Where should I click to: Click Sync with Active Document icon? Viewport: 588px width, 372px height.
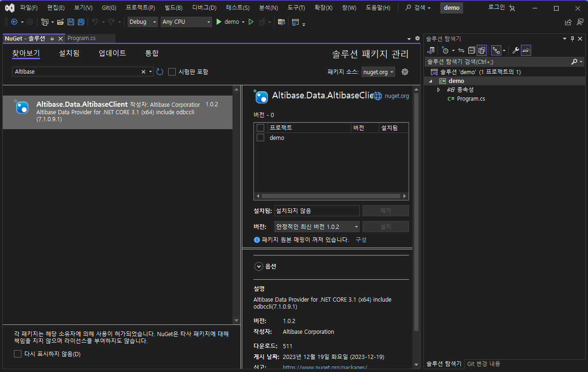tap(461, 50)
